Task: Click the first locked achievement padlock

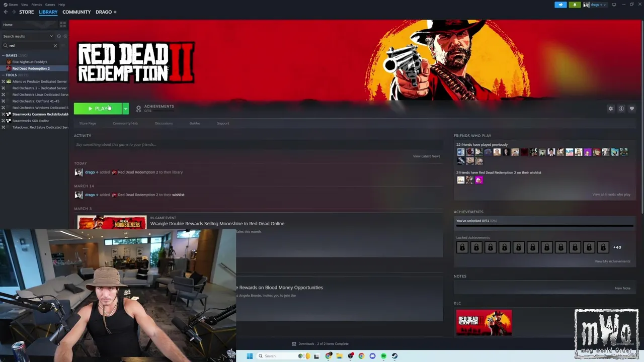Action: [x=462, y=247]
